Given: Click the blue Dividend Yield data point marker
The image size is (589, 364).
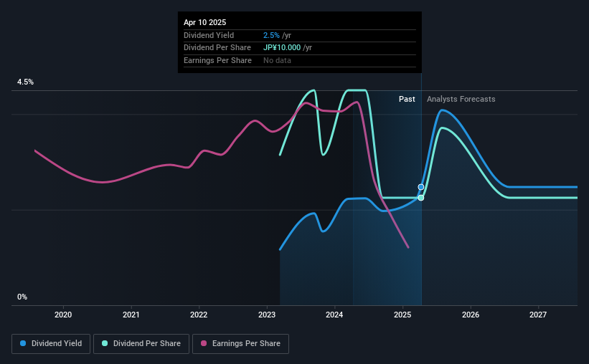Looking at the screenshot, I should coord(421,187).
